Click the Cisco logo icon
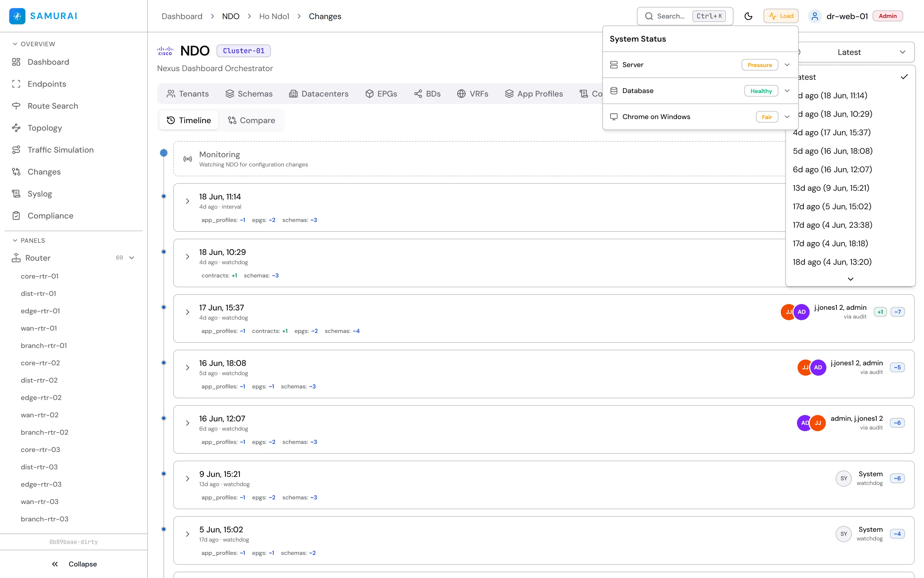Image resolution: width=924 pixels, height=578 pixels. (165, 51)
